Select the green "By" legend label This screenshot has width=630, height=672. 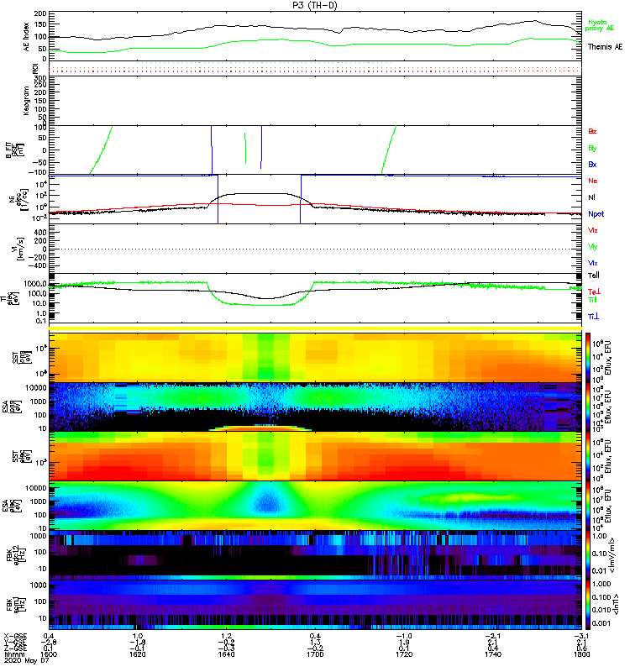point(592,149)
